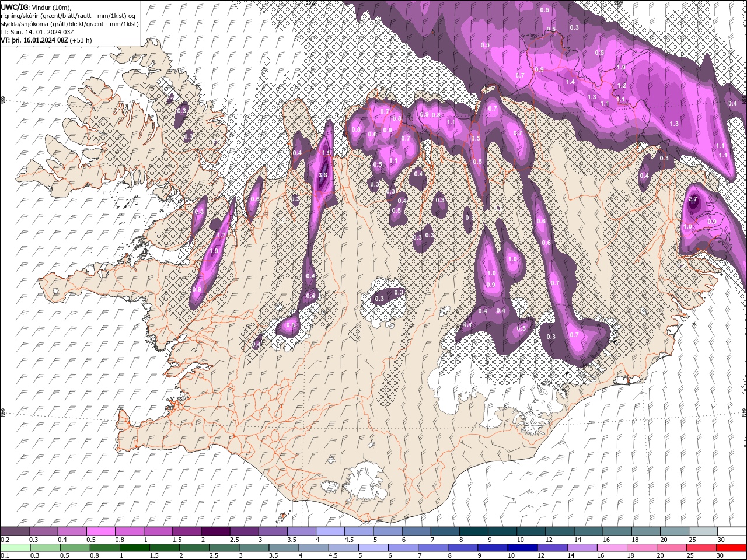
Task: Click the white 30 swatch on the snow scale
Action: 732,531
